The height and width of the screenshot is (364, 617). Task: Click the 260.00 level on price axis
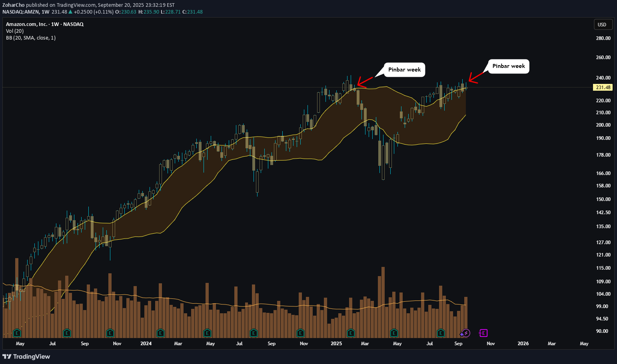coord(603,58)
